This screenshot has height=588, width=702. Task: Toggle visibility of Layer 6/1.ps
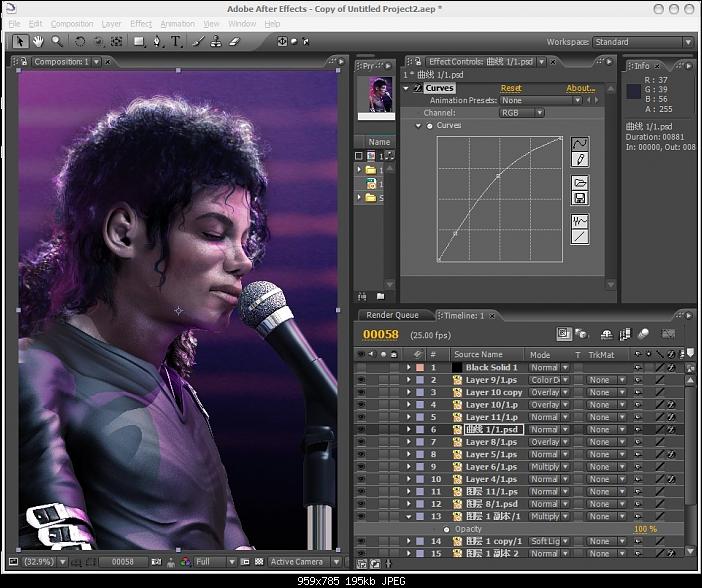361,467
